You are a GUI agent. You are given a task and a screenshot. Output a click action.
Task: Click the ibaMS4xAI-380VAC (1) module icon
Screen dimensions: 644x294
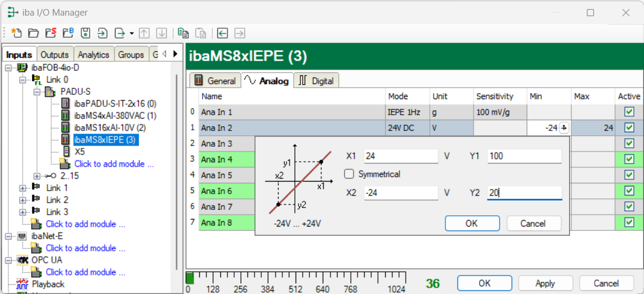[x=65, y=115]
